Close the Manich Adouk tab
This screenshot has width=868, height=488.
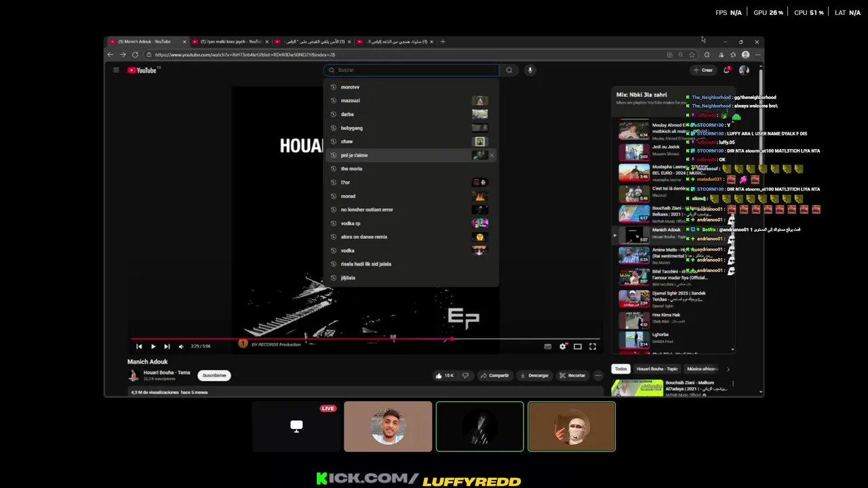pos(184,41)
